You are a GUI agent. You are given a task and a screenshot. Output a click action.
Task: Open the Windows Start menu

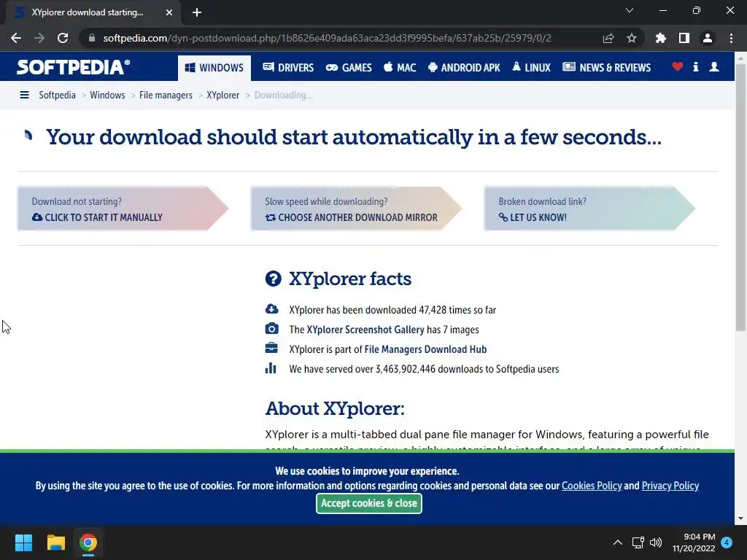[23, 542]
